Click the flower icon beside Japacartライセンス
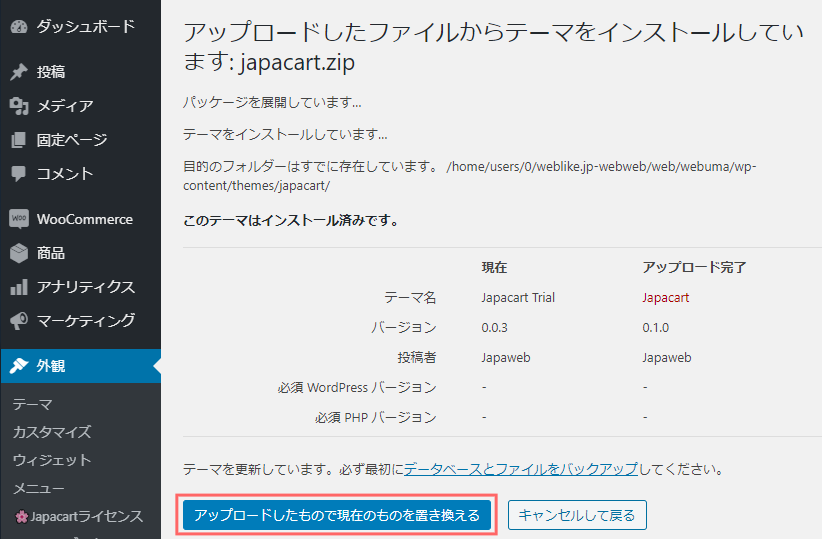The width and height of the screenshot is (822, 539). pyautogui.click(x=21, y=517)
